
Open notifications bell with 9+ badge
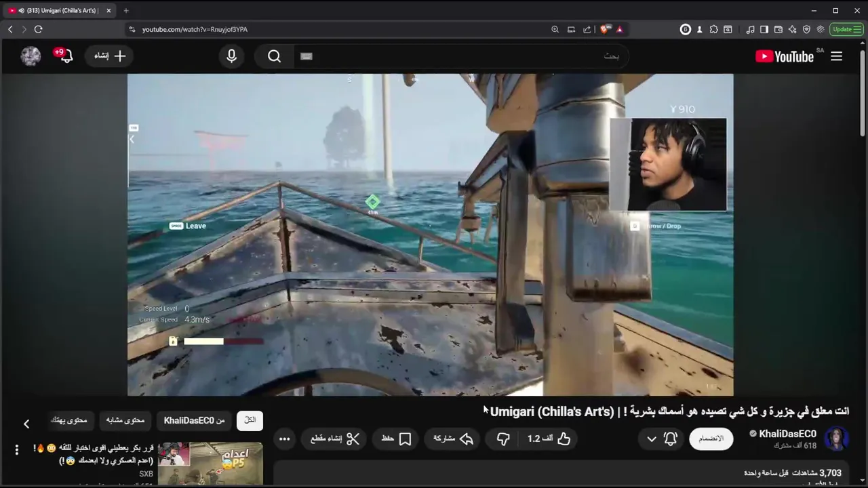(x=65, y=56)
